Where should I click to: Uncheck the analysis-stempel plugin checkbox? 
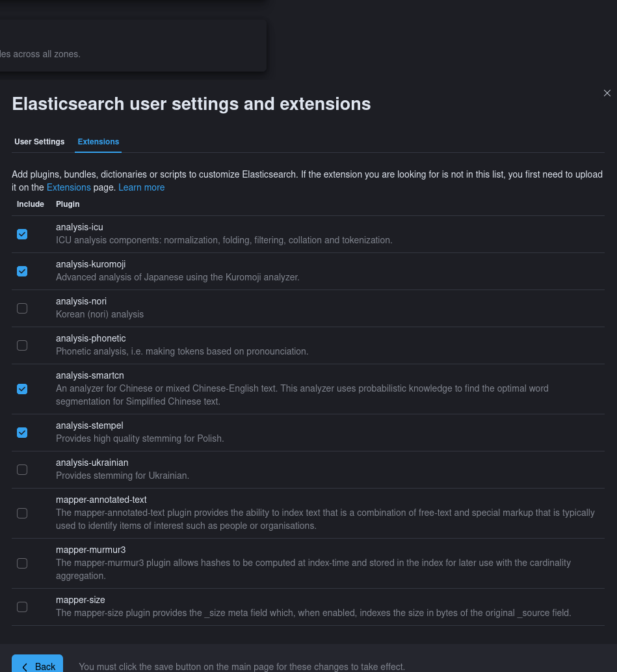point(22,433)
